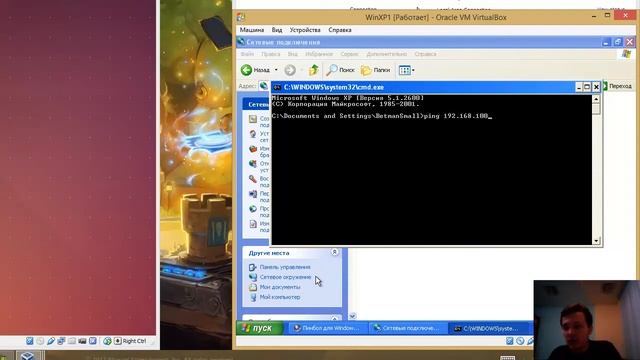Switch to Пинбол для Windows taskbar button

(x=327, y=328)
